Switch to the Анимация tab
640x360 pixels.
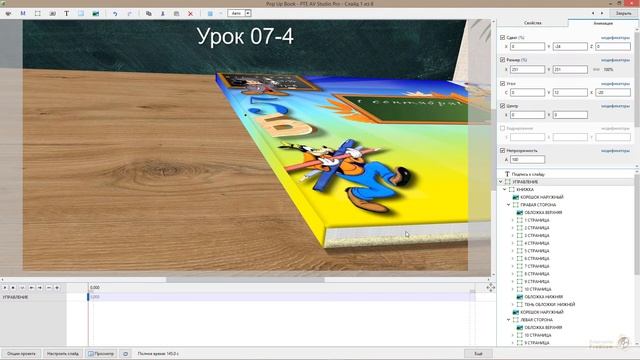point(603,23)
